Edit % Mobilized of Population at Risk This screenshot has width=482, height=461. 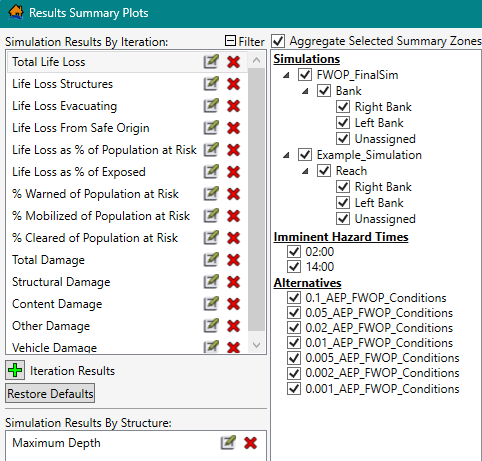click(x=211, y=216)
